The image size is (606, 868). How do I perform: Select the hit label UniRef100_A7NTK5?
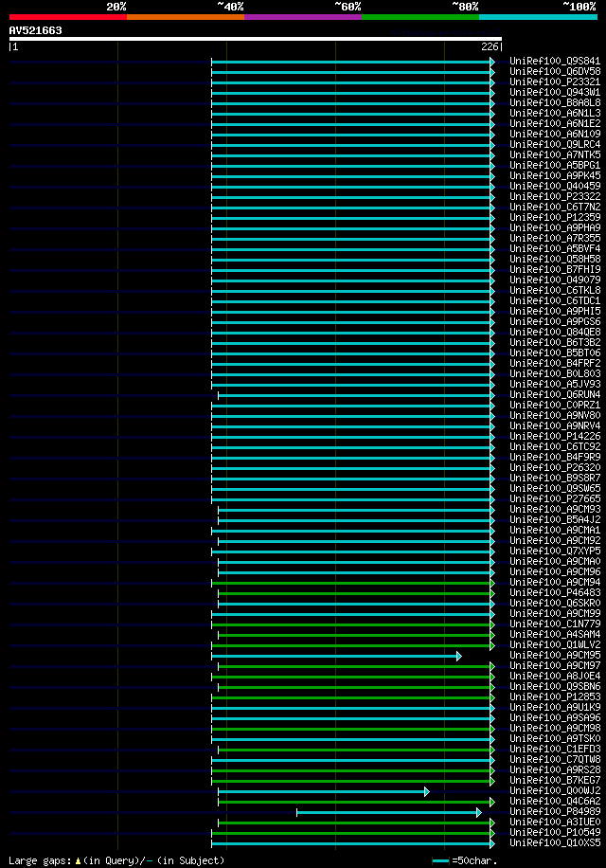tap(555, 155)
